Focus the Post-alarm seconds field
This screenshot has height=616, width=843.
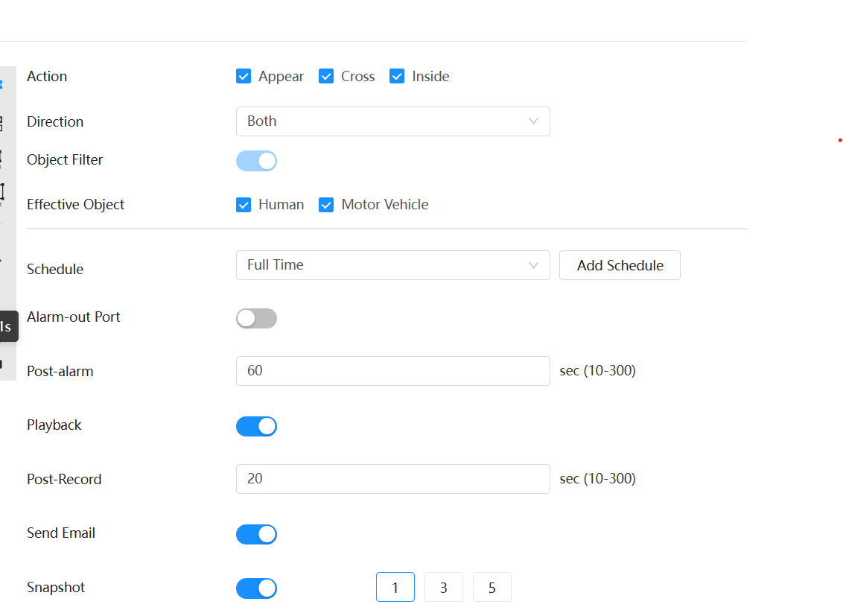tap(393, 371)
